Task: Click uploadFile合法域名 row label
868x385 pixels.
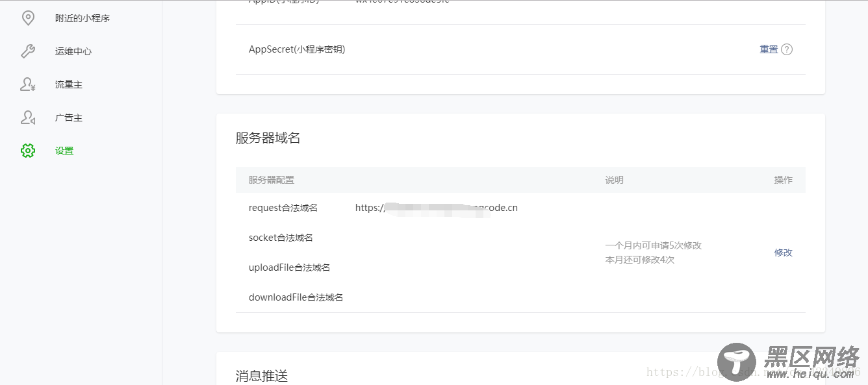Action: [x=289, y=267]
